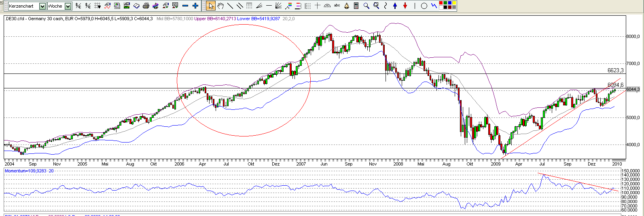Click the indicator settings icon with green chart
644x216 pixels.
point(126,6)
